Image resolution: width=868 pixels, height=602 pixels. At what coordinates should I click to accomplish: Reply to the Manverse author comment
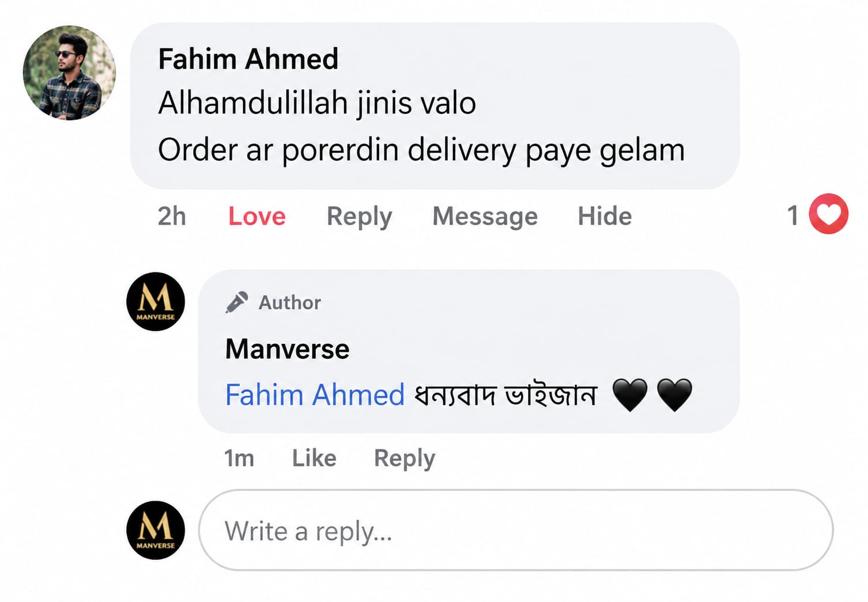[x=405, y=459]
